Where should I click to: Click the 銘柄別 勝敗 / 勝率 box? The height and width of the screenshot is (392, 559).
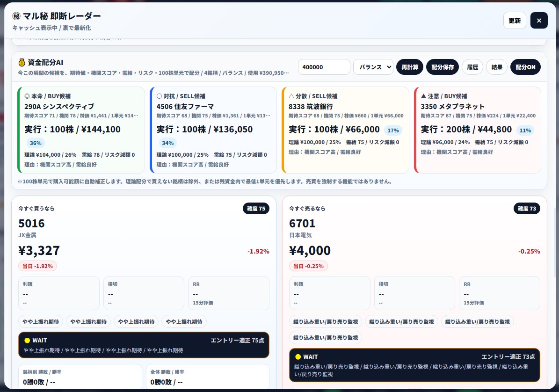pyautogui.click(x=80, y=377)
